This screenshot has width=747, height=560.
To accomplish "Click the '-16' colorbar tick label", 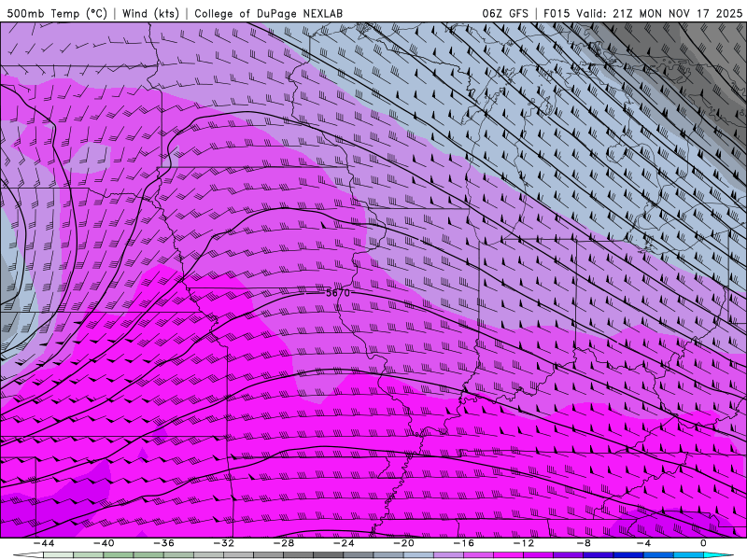I will (x=463, y=543).
